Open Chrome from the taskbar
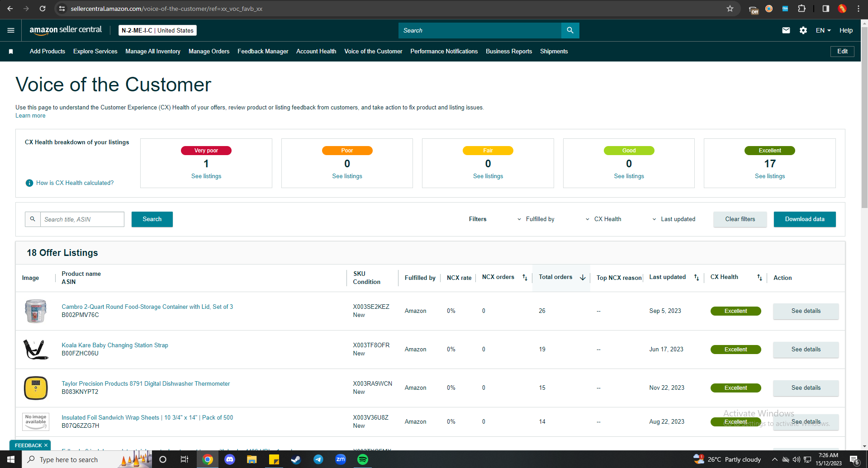This screenshot has width=868, height=468. coord(208,459)
